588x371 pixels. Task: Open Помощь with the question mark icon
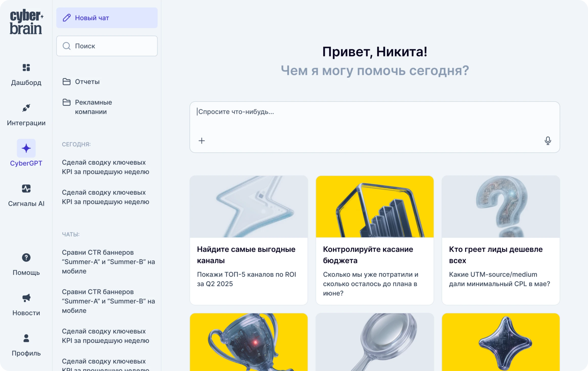point(26,258)
